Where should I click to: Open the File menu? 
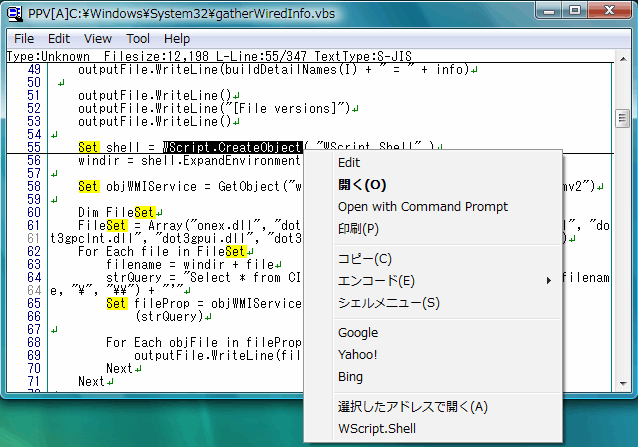pos(25,38)
